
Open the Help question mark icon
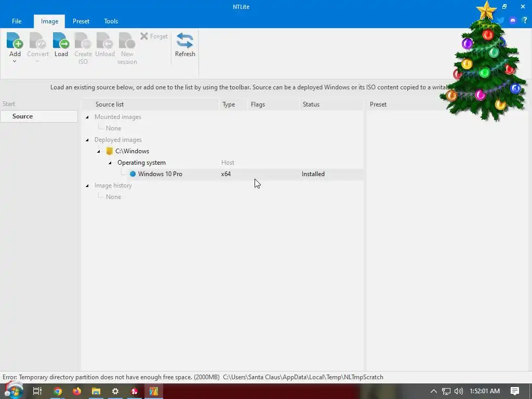(x=525, y=20)
